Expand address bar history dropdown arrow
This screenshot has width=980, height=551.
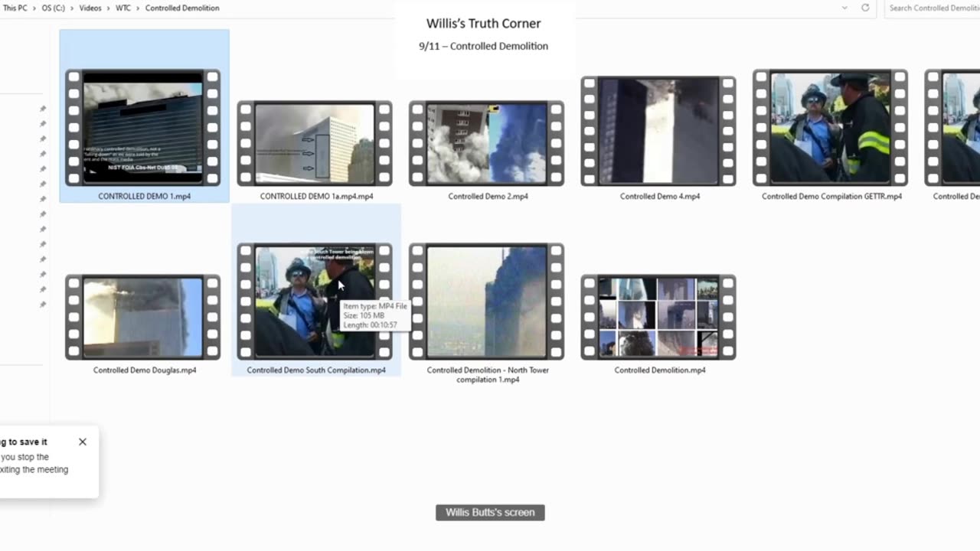[844, 8]
